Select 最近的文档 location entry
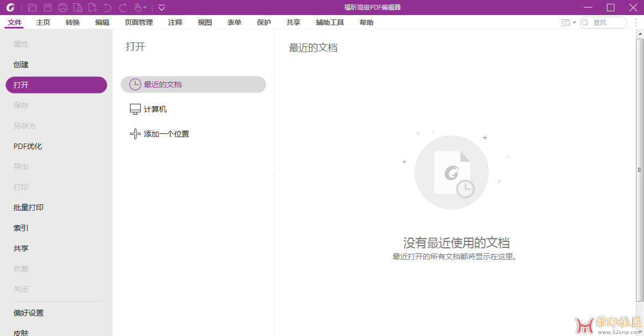This screenshot has width=644, height=336. [193, 84]
